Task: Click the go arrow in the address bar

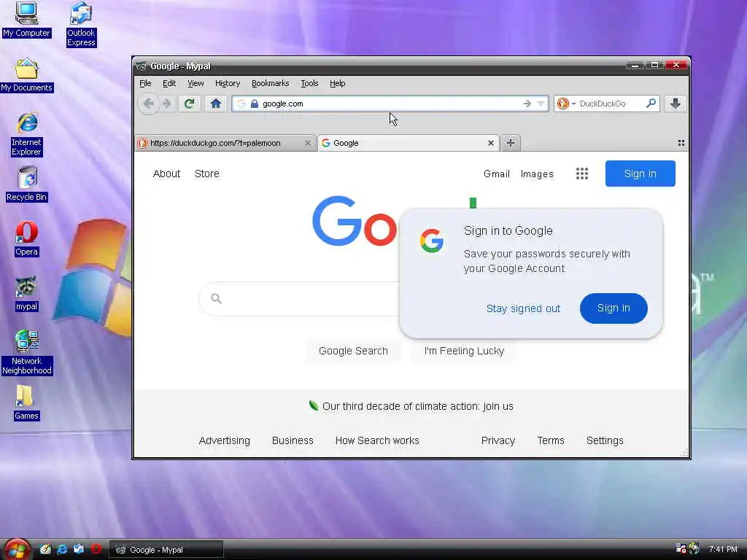Action: (527, 104)
